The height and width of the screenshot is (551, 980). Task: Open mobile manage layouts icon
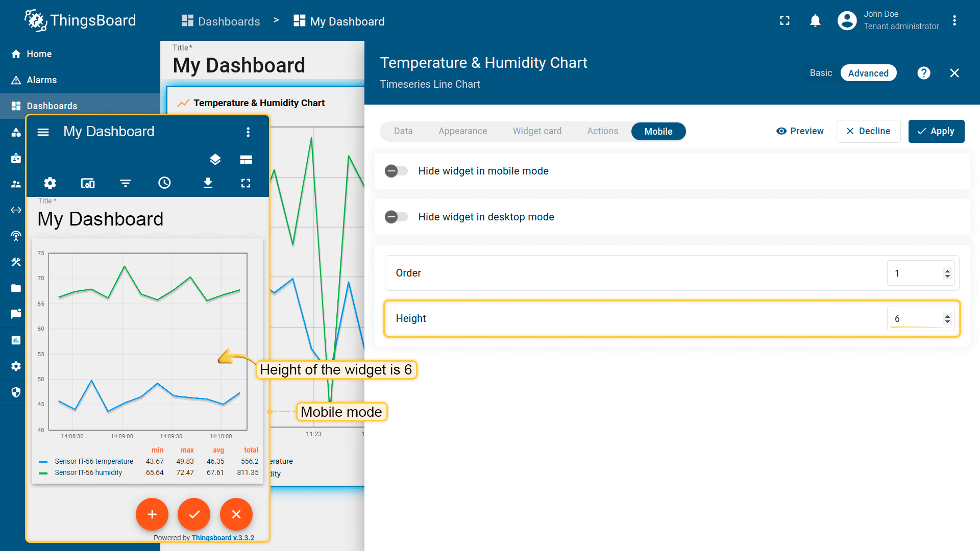[x=246, y=160]
